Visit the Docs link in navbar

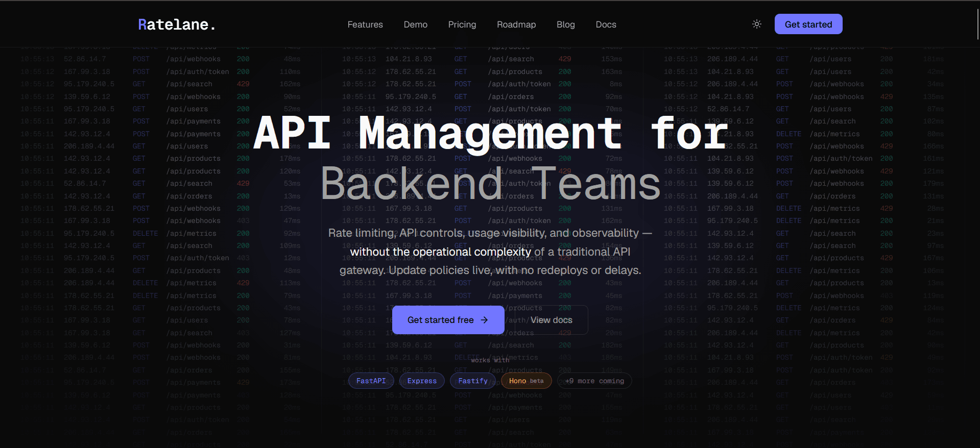click(x=606, y=24)
